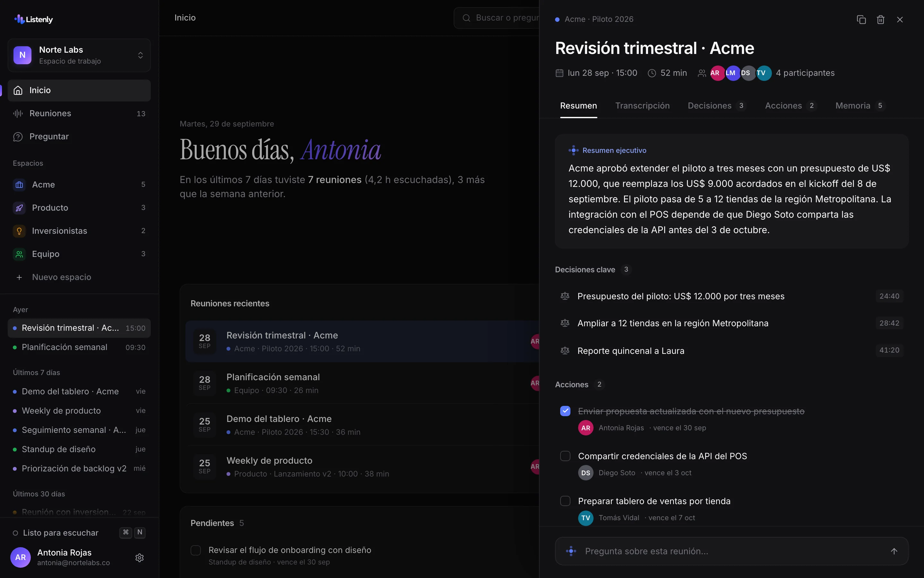Open the Memoria tab
The image size is (924, 578).
(860, 106)
